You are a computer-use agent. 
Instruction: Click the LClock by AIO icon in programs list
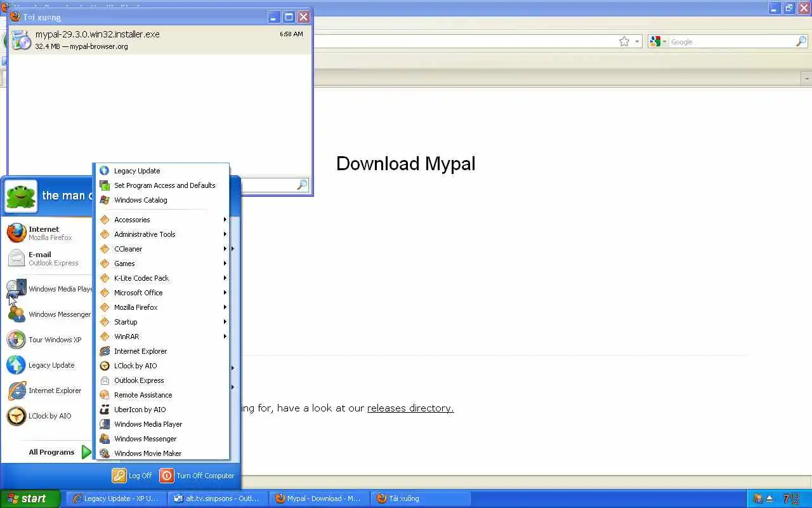(x=105, y=366)
